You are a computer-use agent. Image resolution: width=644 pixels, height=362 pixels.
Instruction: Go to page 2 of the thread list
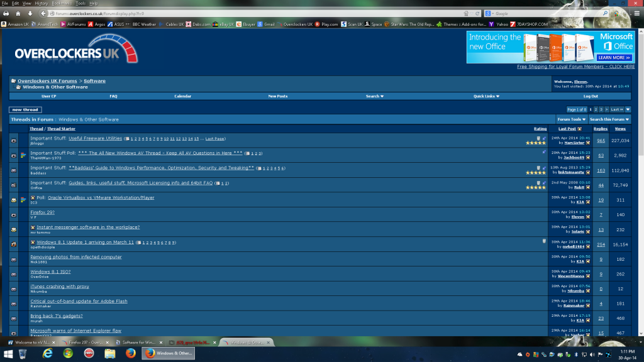[596, 109]
